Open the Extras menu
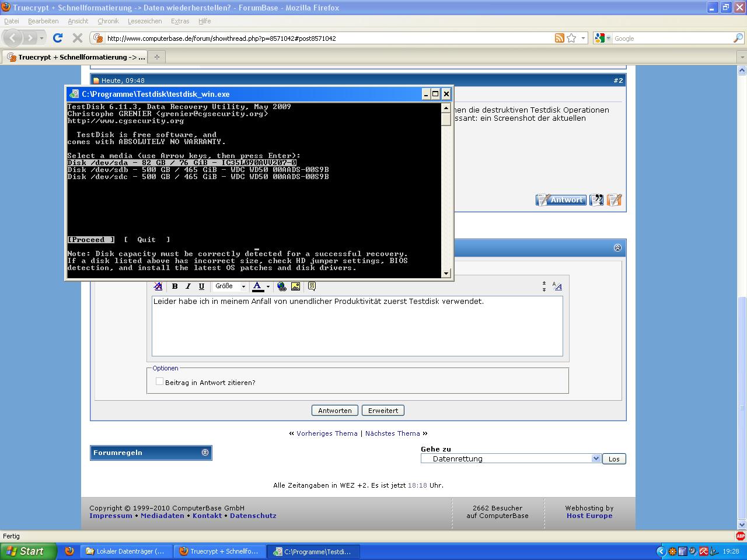The width and height of the screenshot is (747, 560). point(180,21)
